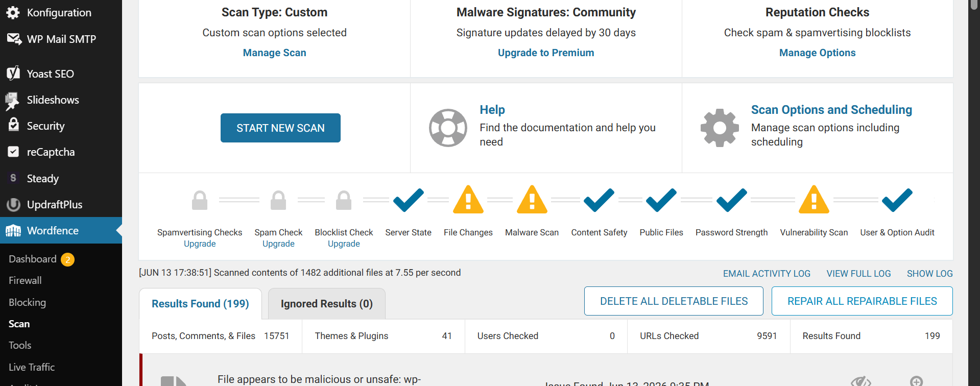The image size is (980, 386).
Task: Click Upgrade under Spam Check
Action: (x=278, y=244)
